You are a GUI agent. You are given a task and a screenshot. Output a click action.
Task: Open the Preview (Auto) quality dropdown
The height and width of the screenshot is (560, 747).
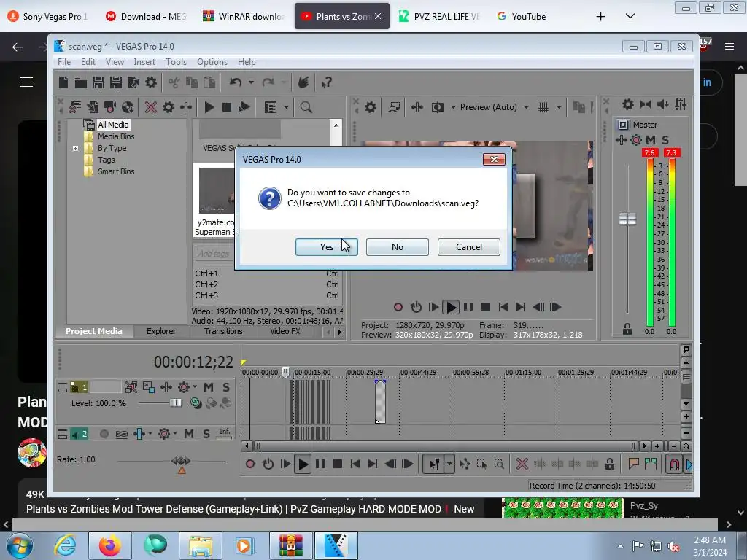tap(526, 107)
